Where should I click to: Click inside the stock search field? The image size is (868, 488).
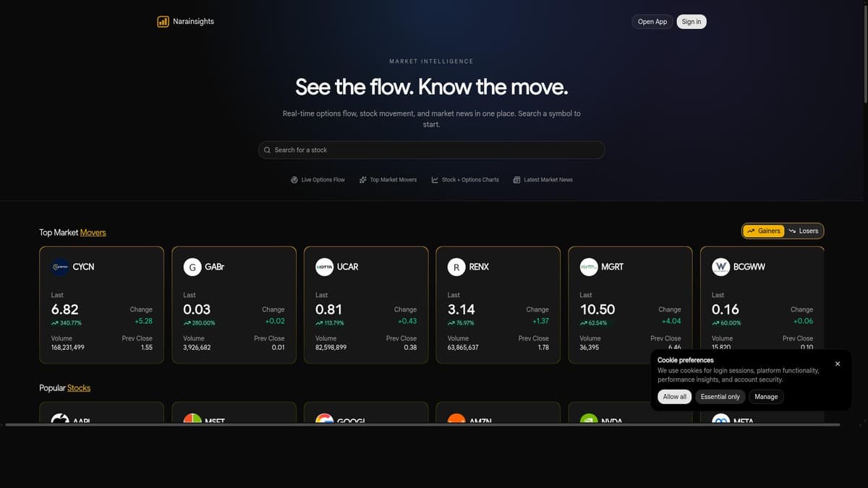point(431,150)
